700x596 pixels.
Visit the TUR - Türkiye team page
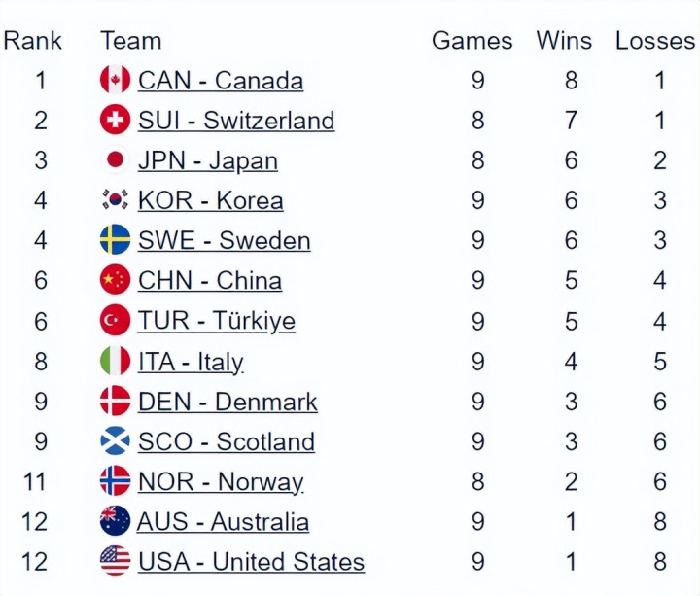[217, 320]
